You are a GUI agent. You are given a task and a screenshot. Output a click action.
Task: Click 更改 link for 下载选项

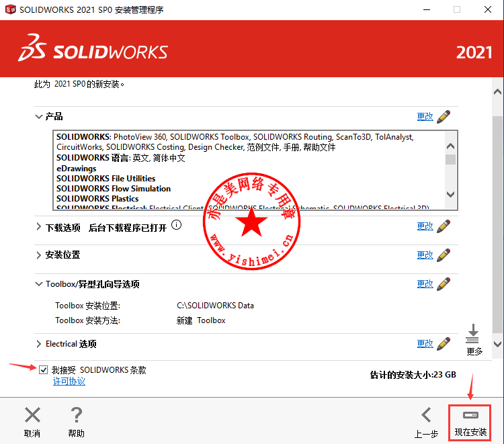tap(425, 226)
